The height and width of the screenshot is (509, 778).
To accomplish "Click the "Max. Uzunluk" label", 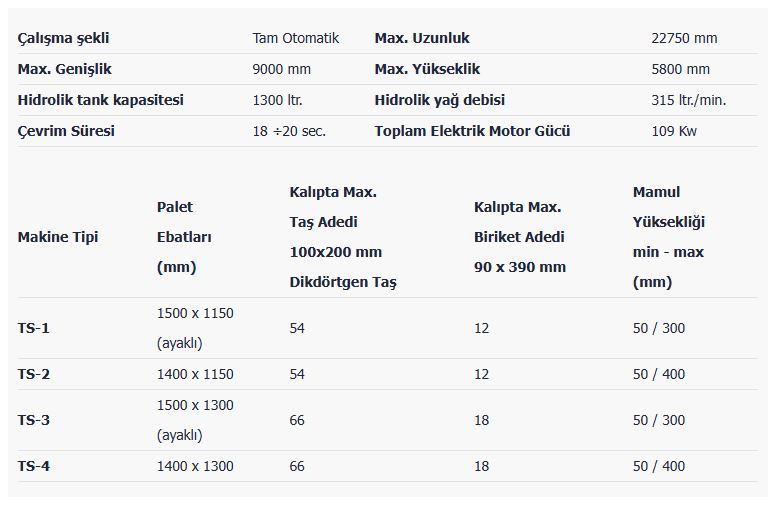I will [422, 38].
